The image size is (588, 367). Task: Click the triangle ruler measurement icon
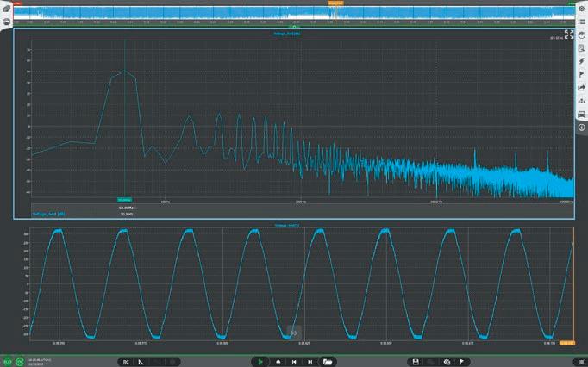[141, 362]
